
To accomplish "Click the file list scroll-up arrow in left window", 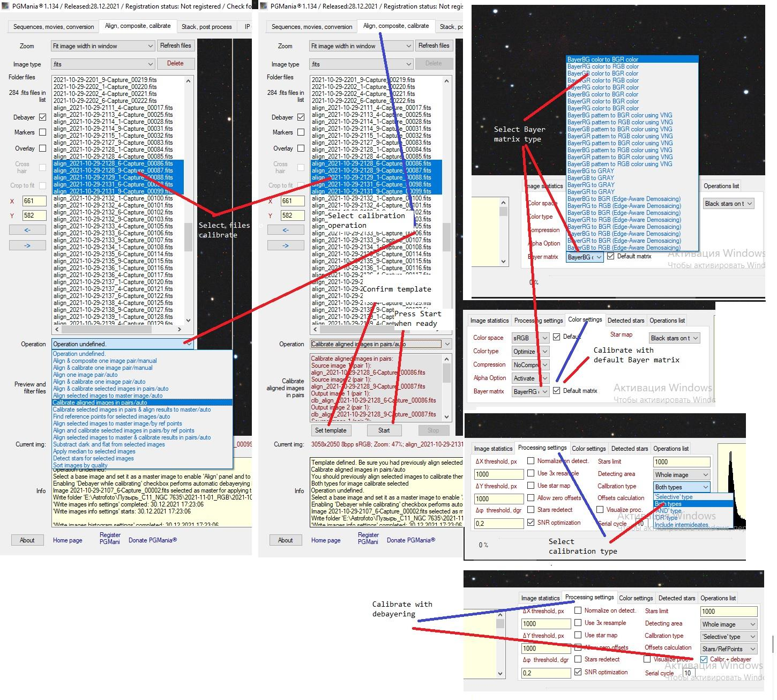I will coord(188,81).
